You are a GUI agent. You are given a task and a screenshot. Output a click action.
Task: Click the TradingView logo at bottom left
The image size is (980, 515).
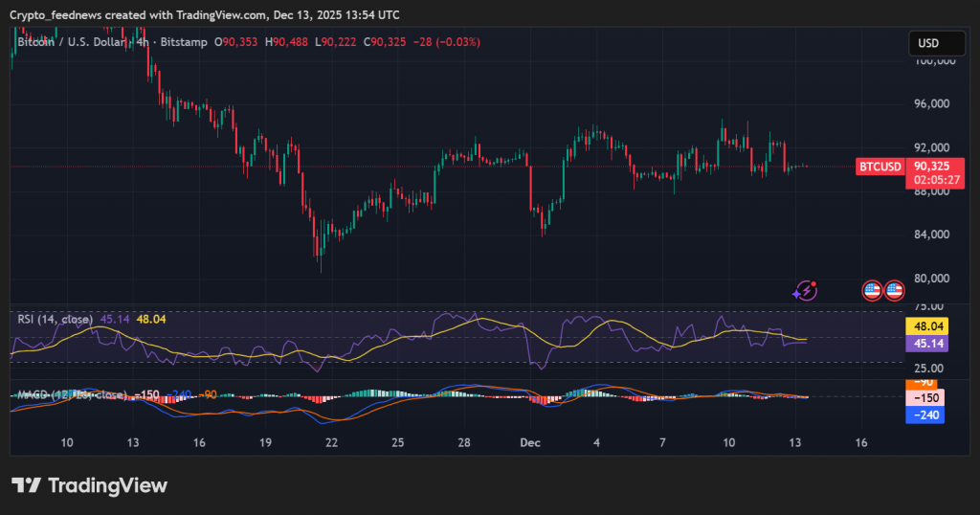click(89, 485)
